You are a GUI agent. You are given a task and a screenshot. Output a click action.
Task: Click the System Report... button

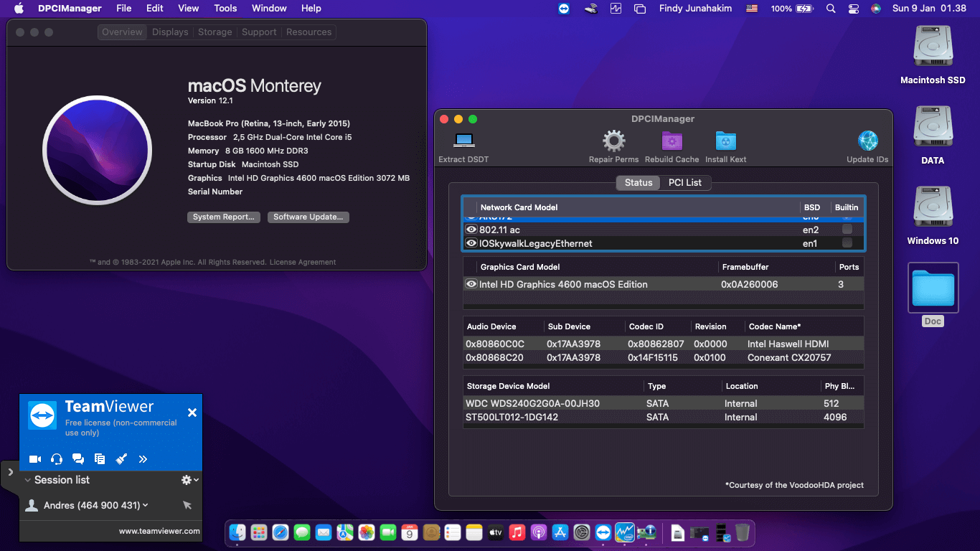[x=223, y=217]
